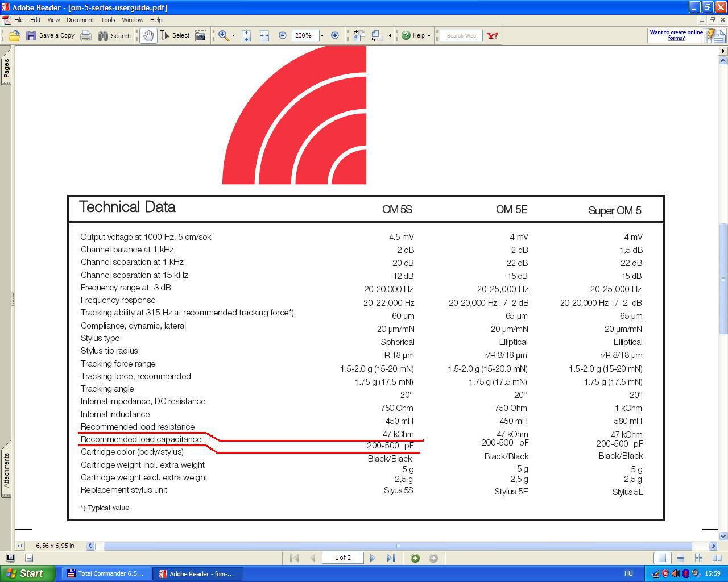This screenshot has width=728, height=582.
Task: Click the vertical scrollbar down arrow
Action: click(723, 536)
